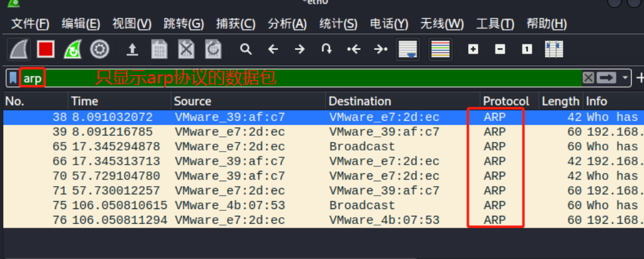Reload the capture file icon

coord(213,50)
